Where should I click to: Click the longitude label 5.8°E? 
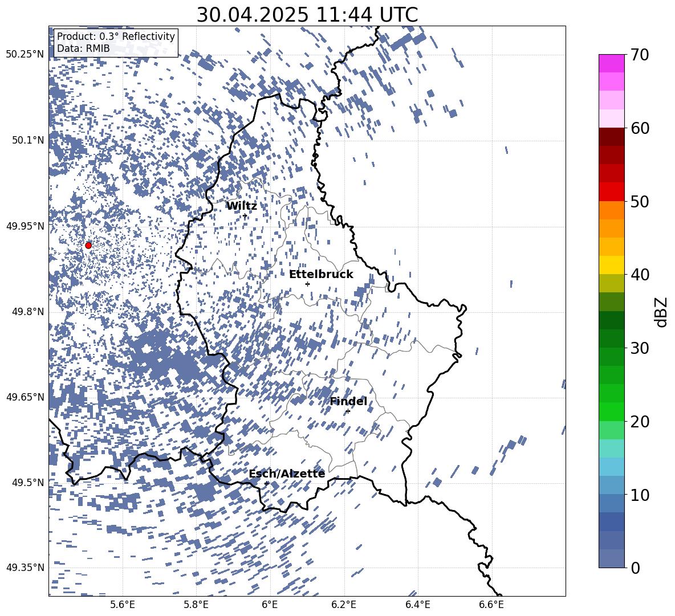pyautogui.click(x=196, y=605)
